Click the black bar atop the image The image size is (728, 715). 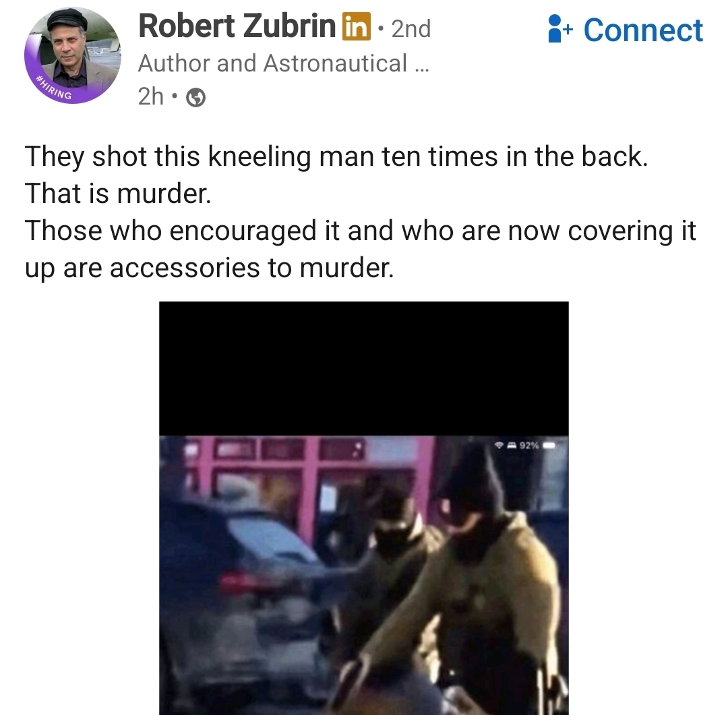tap(363, 368)
